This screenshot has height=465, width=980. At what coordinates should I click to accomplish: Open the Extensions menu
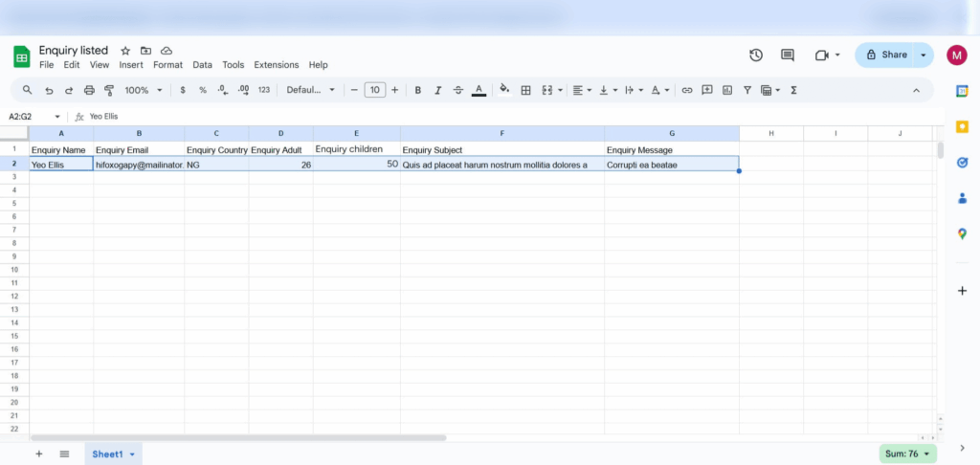pyautogui.click(x=277, y=64)
